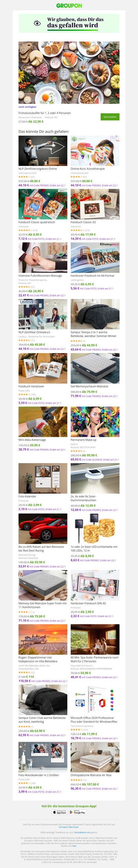This screenshot has height=868, width=138.
Task: Click the 'Kontaktiere uns' link
Action: [x=82, y=832]
